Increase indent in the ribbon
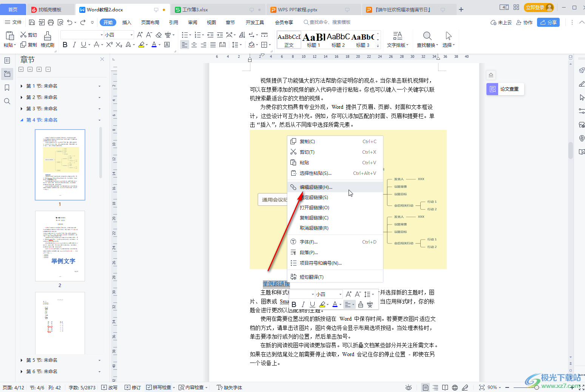 (x=220, y=35)
